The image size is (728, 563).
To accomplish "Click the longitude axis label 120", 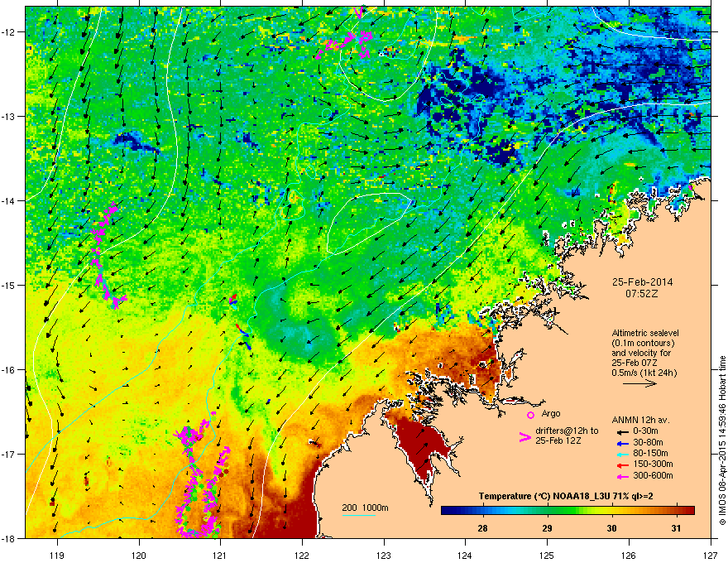I will (139, 555).
